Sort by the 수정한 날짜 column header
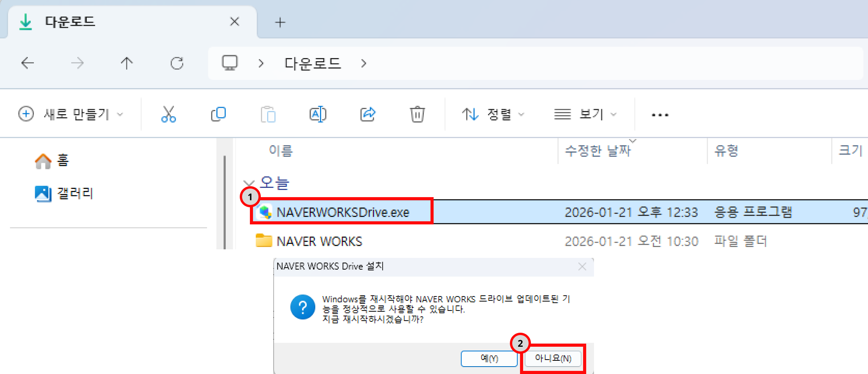 tap(598, 150)
